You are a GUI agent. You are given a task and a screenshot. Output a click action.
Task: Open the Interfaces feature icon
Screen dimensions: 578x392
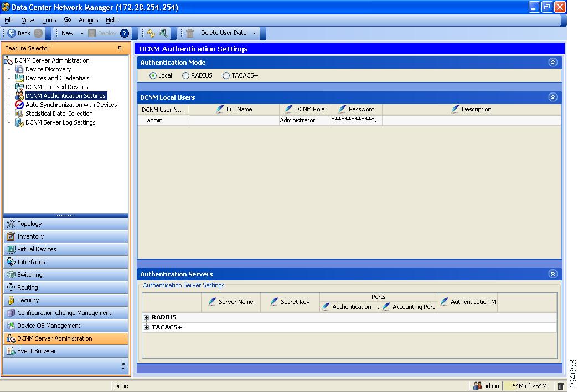click(x=11, y=262)
